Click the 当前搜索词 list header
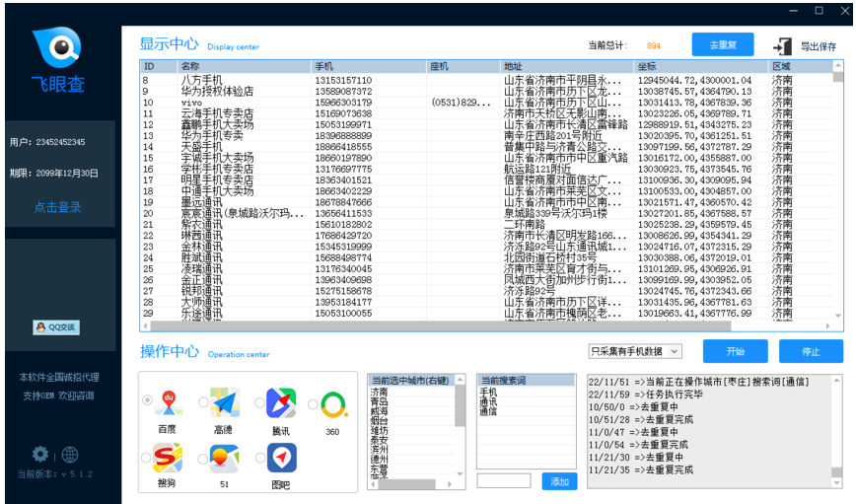 point(527,380)
